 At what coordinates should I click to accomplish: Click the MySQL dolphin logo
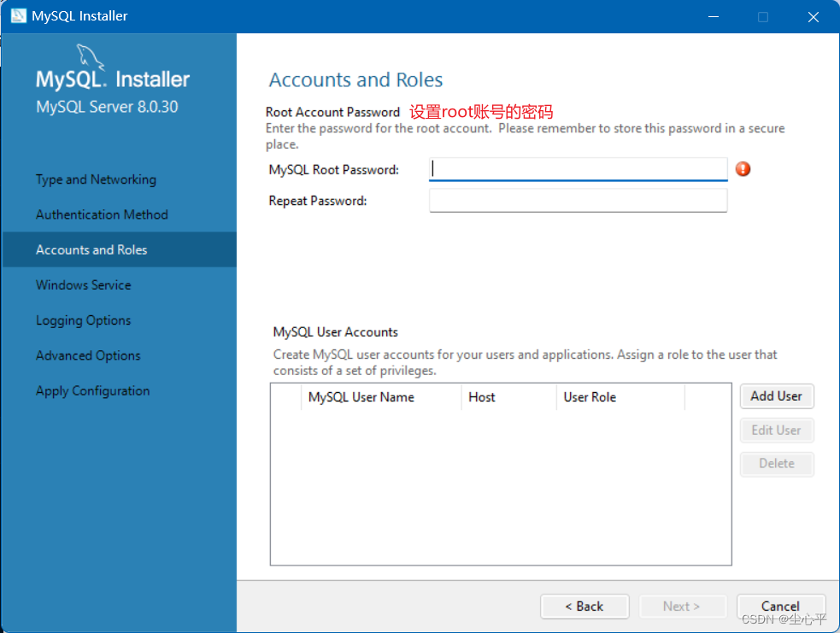click(90, 57)
